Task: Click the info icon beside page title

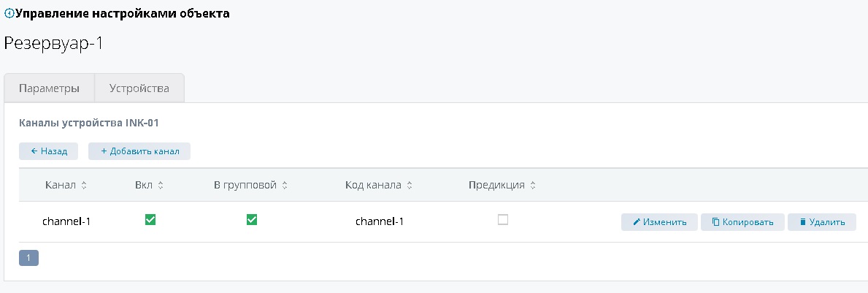Action: [x=9, y=14]
